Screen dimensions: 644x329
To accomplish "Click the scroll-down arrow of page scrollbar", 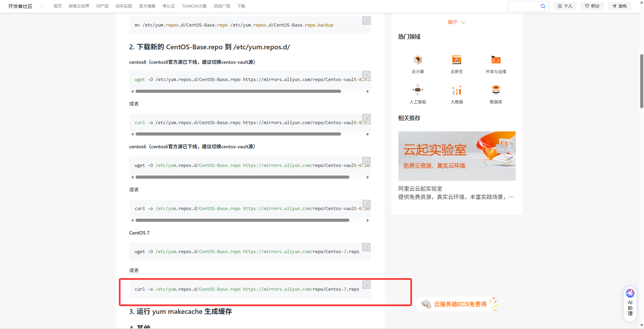I will tap(642, 325).
